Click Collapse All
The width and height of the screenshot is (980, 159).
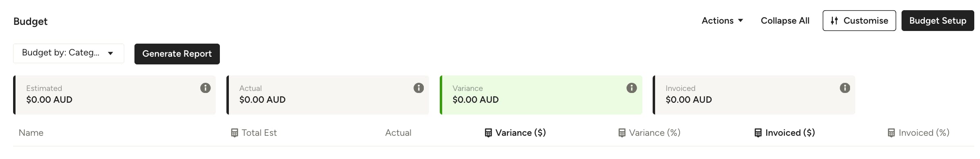pyautogui.click(x=785, y=20)
